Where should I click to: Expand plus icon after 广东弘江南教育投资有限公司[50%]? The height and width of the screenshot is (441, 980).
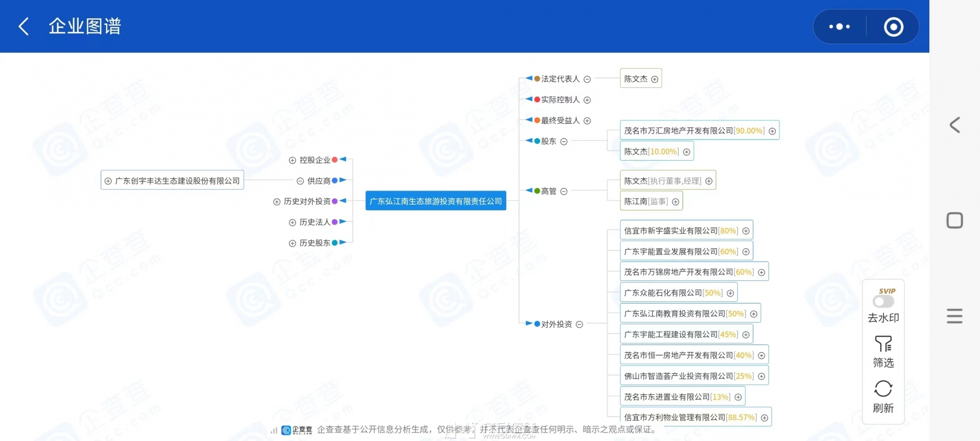click(754, 314)
